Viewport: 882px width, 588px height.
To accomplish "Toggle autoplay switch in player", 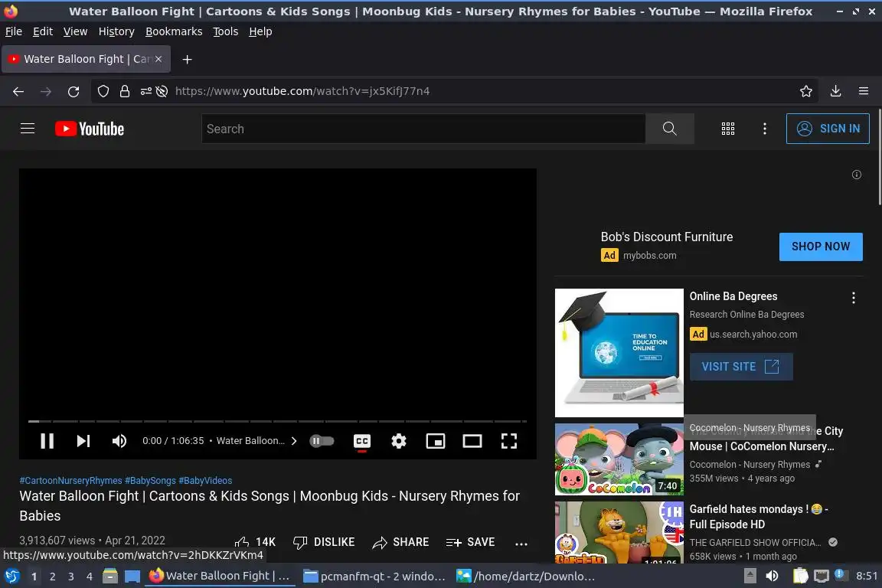I will pyautogui.click(x=322, y=441).
